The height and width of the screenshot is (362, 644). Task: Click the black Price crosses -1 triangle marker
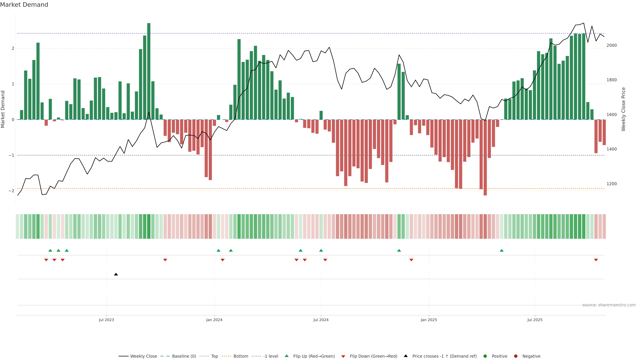[x=116, y=274]
